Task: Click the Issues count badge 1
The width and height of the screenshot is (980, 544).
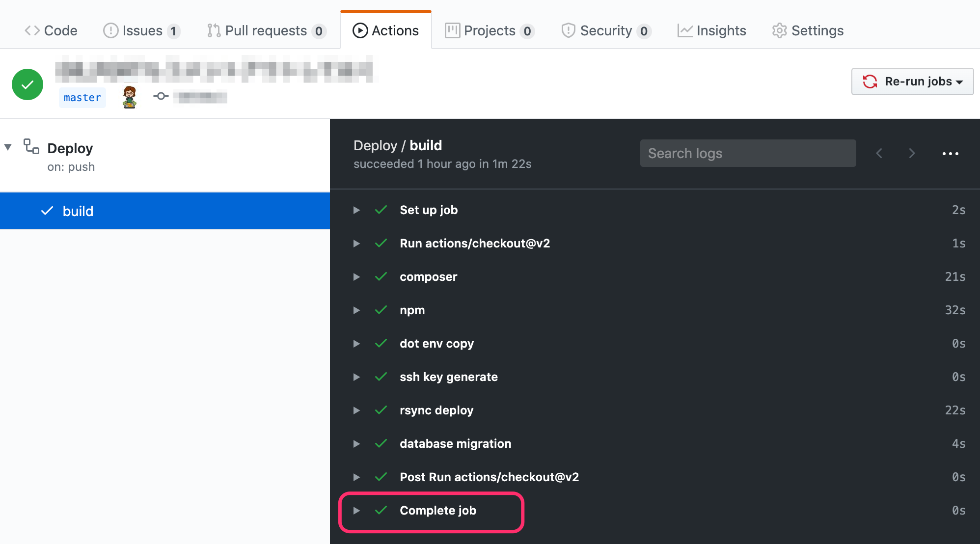Action: (x=173, y=31)
